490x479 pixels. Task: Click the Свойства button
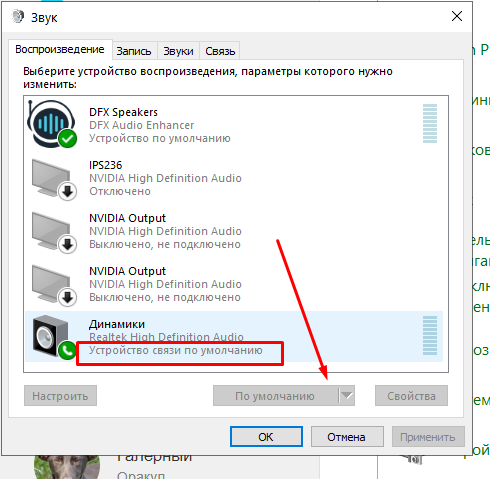pyautogui.click(x=411, y=396)
